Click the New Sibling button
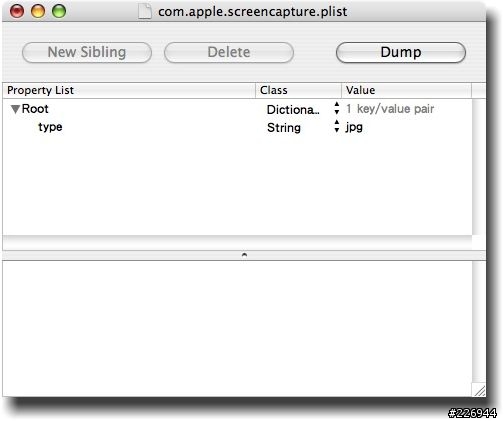 [x=87, y=52]
